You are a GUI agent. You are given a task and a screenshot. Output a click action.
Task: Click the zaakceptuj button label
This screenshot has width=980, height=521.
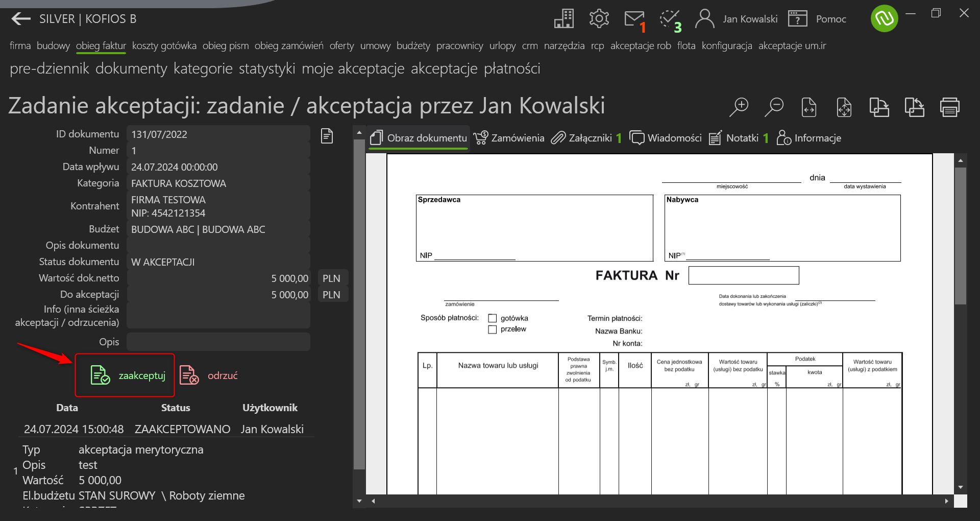(x=142, y=375)
